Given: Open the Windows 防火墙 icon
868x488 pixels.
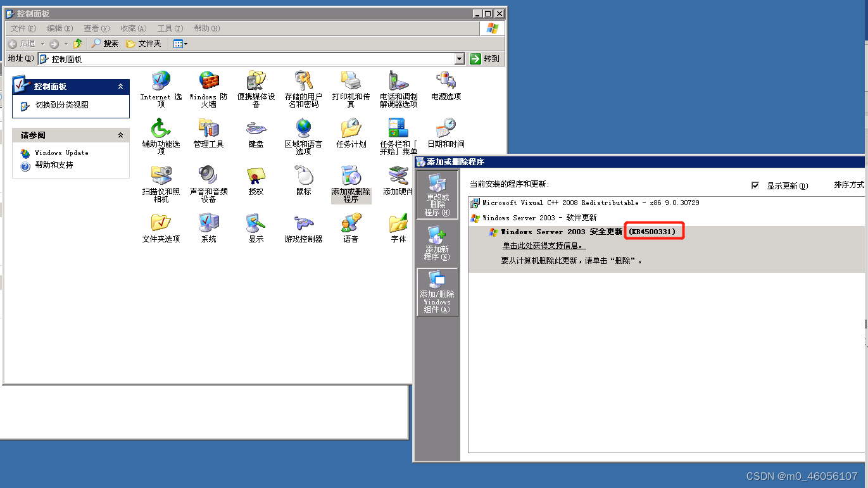Looking at the screenshot, I should coord(208,89).
